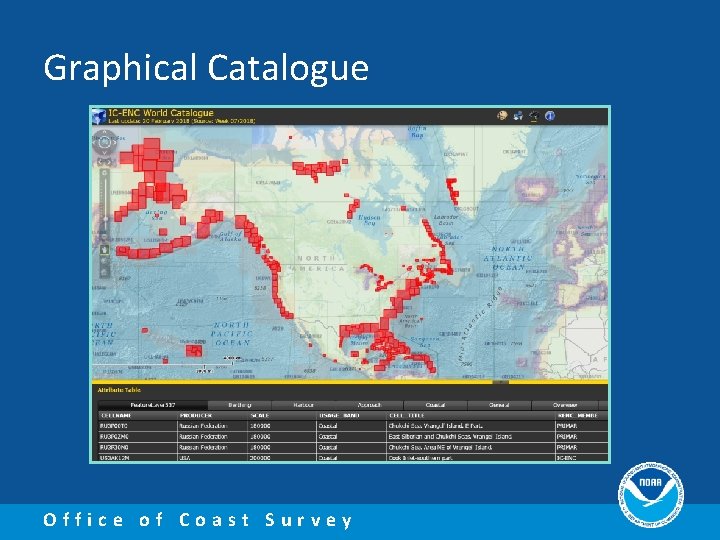720x540 pixels.
Task: Click the 'North Pacific Ocean' map label
Action: pos(232,334)
